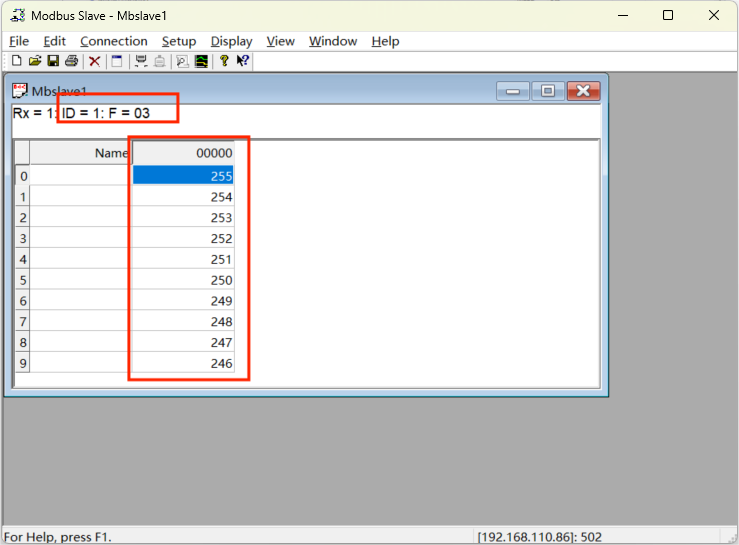Open the Setup menu
Viewport: 739px width, 545px height.
click(x=179, y=41)
